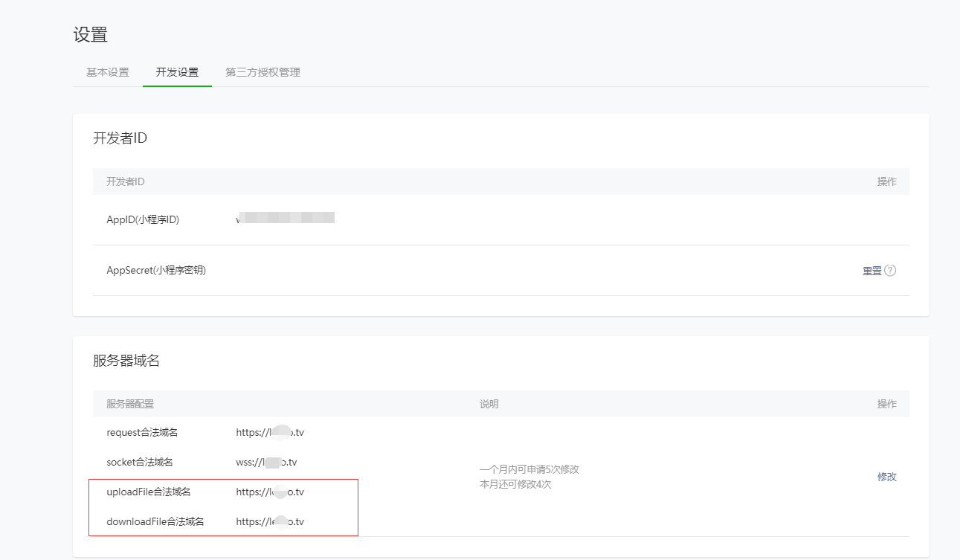
Task: Click the uploadFile domain https value
Action: point(270,492)
